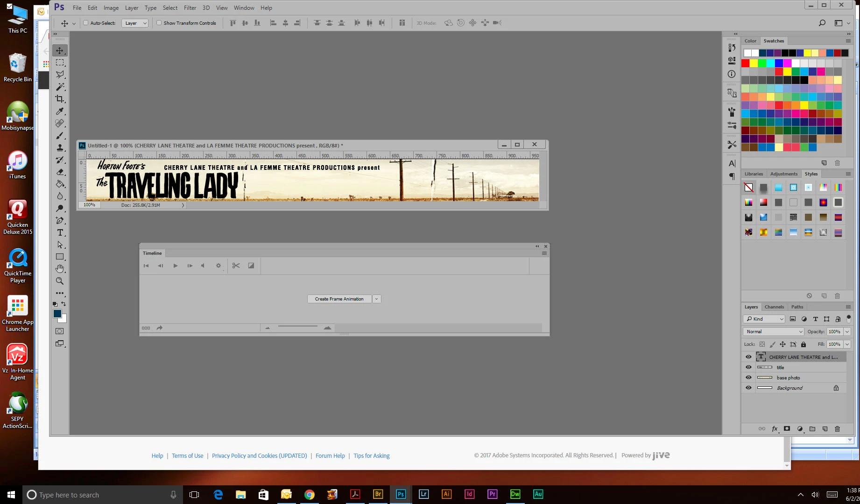Click the Create Frame Animation button
860x504 pixels.
(x=339, y=299)
